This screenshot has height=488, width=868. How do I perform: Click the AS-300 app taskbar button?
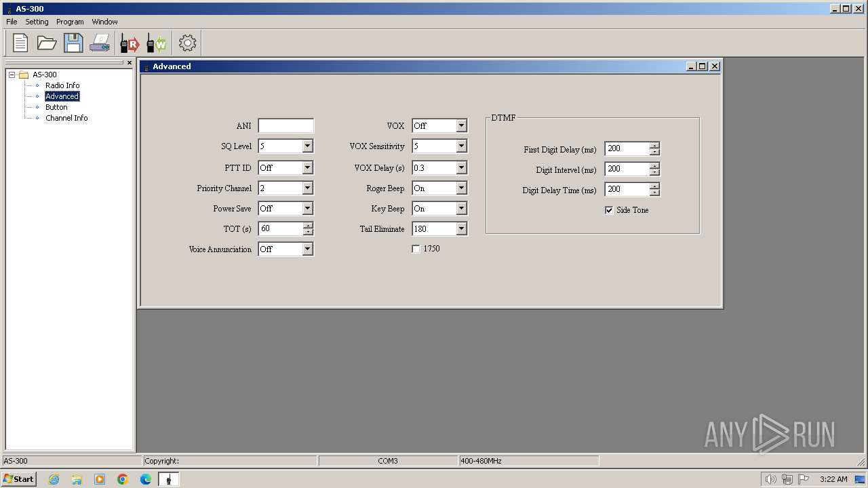169,479
